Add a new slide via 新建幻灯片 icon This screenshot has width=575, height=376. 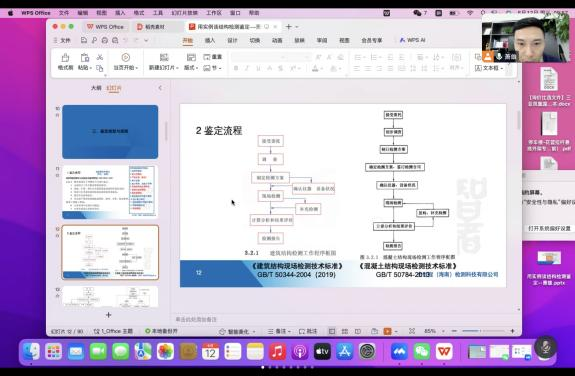164,57
